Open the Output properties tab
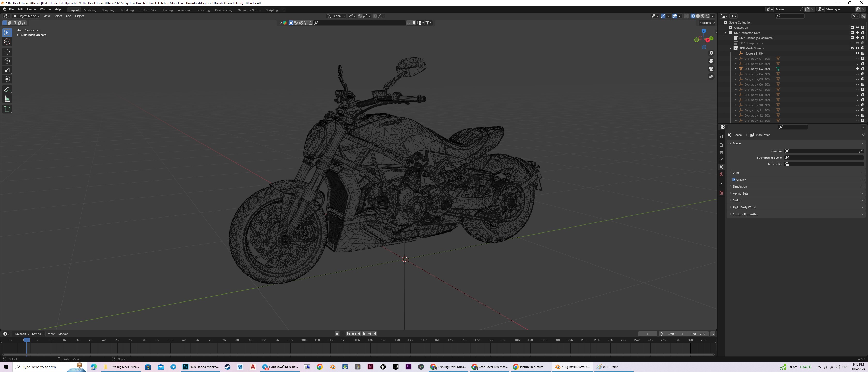 tap(722, 152)
